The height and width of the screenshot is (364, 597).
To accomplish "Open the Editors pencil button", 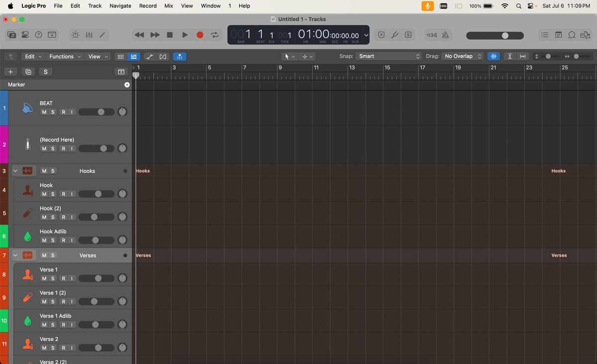I will [102, 35].
